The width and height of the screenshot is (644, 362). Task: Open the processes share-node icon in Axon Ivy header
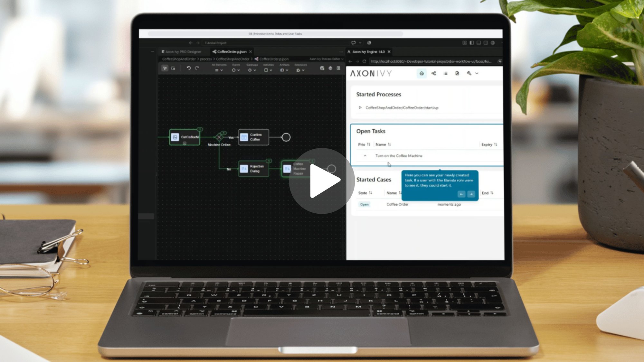tap(433, 73)
